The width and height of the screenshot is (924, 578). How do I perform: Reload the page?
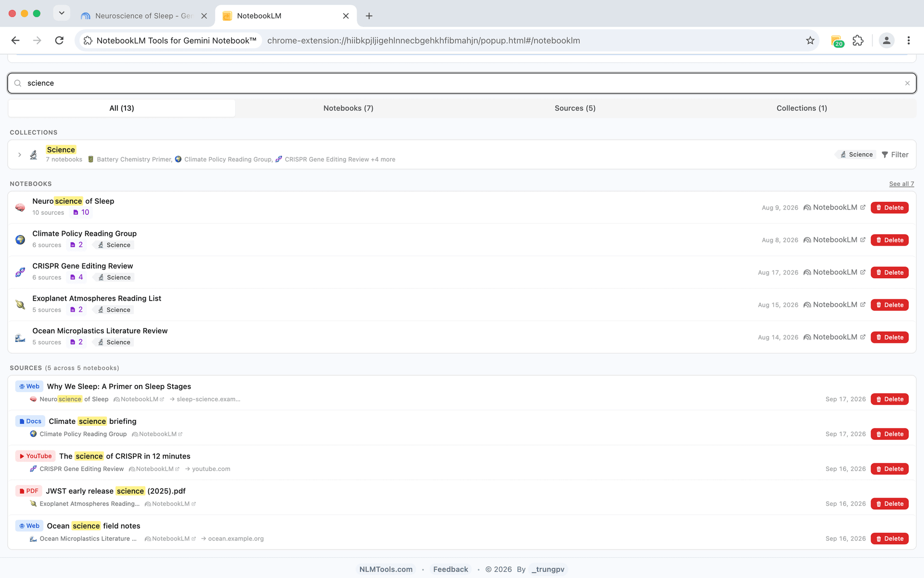(x=59, y=40)
